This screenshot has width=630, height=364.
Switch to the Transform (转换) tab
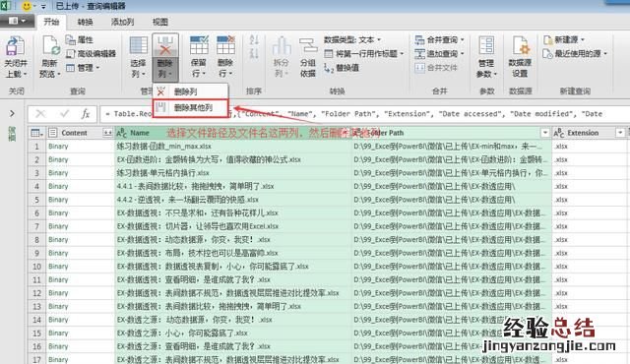(x=86, y=22)
